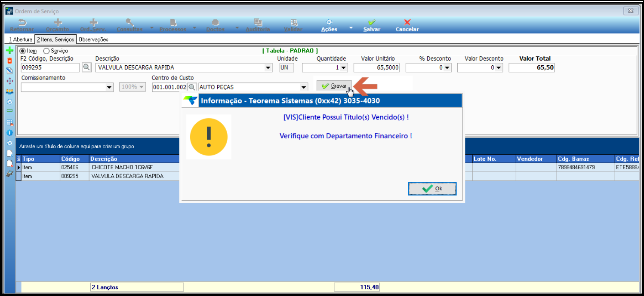Expand the Processos dropdown arrow
The image size is (644, 296).
pos(194,28)
